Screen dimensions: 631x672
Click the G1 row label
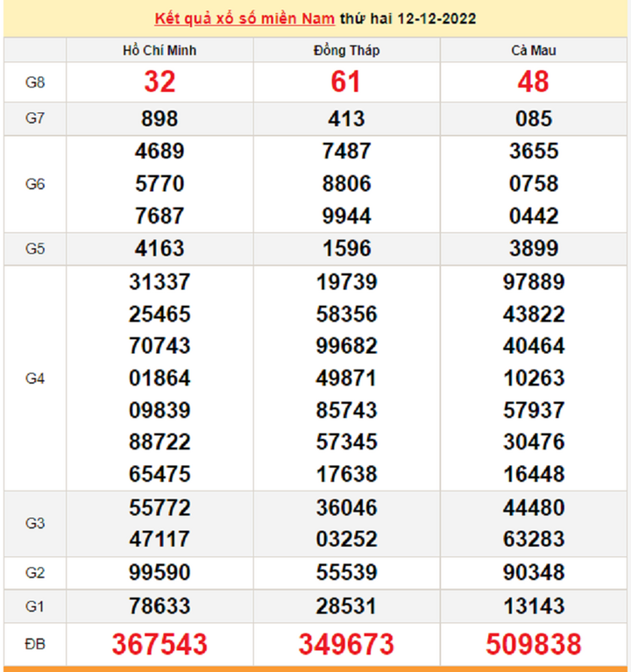click(x=35, y=606)
